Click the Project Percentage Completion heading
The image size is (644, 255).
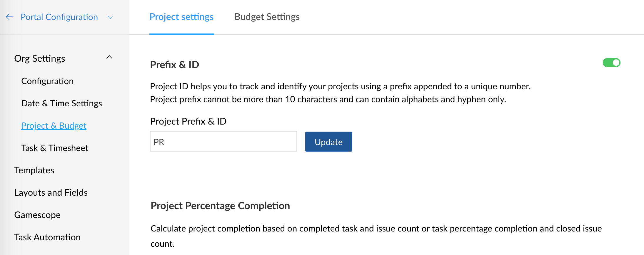click(x=220, y=206)
